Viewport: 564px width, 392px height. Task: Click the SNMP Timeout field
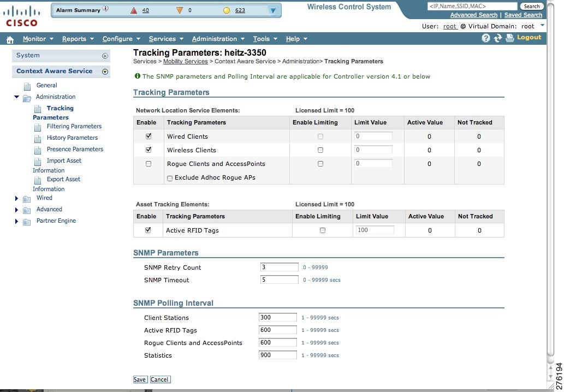click(279, 280)
